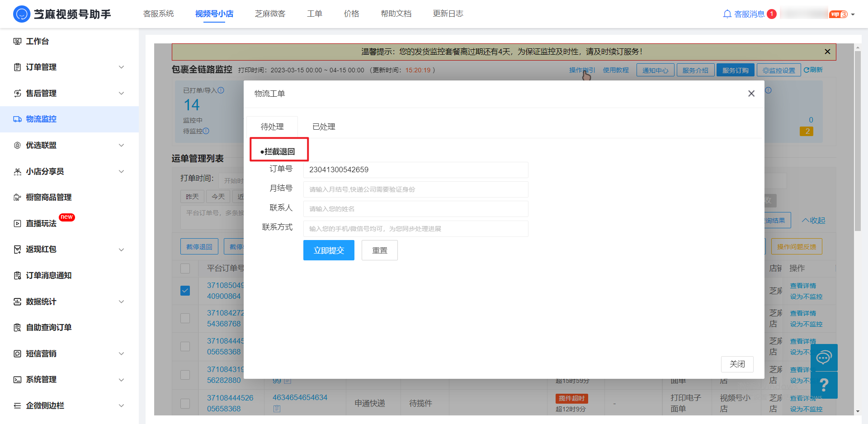Expand the 小店分享员 menu chevron

point(121,171)
